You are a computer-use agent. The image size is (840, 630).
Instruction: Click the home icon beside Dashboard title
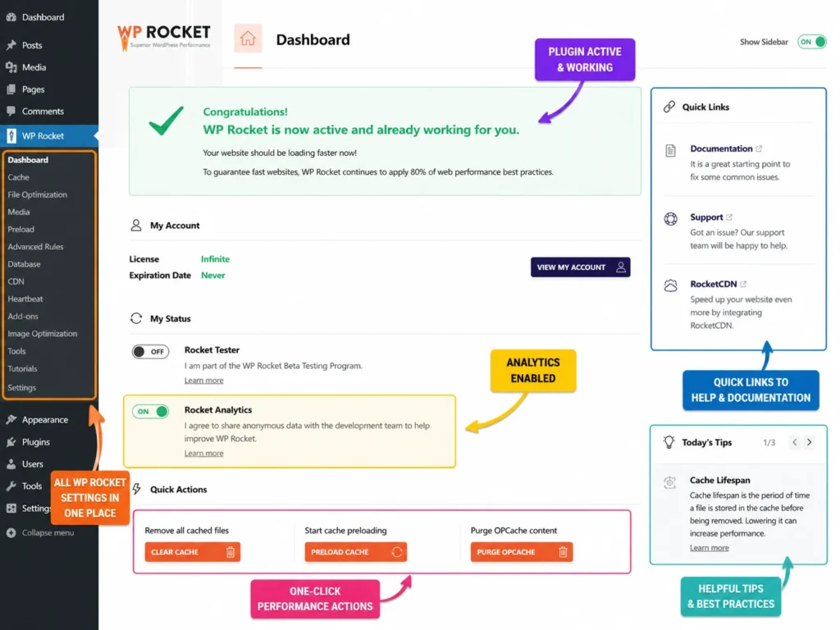[x=248, y=39]
